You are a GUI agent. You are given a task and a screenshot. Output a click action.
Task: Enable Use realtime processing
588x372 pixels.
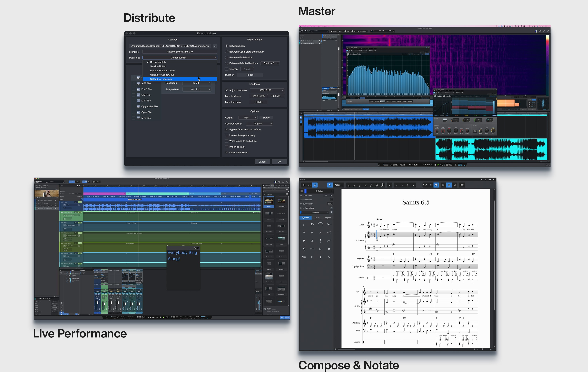click(x=227, y=135)
